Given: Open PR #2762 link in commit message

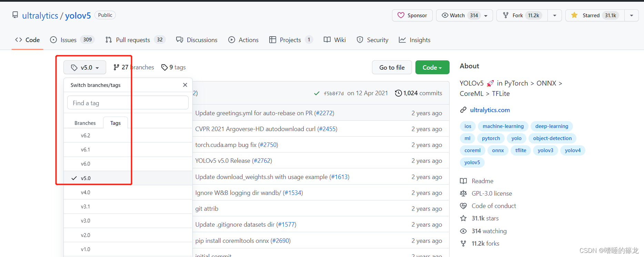Looking at the screenshot, I should 262,161.
